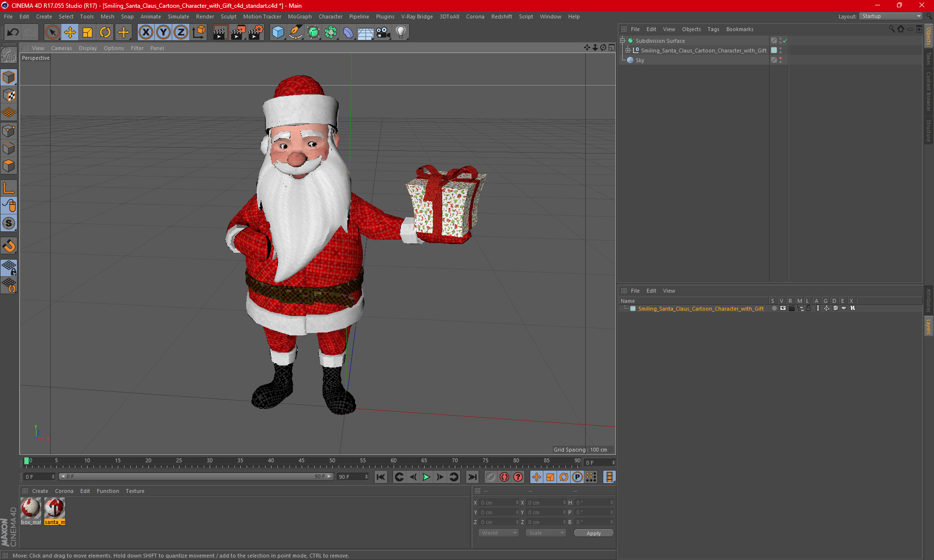Add Subdivision Surface generator icon
This screenshot has width=934, height=560.
(313, 32)
